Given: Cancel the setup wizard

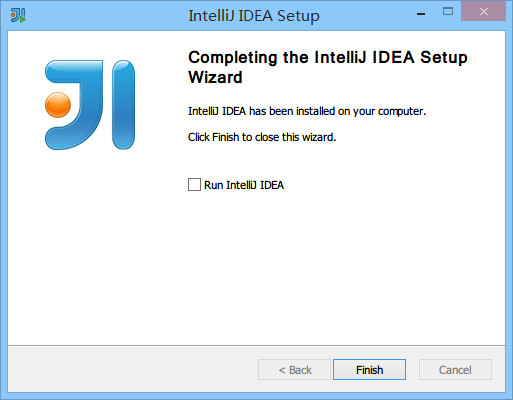Looking at the screenshot, I should click(x=455, y=369).
